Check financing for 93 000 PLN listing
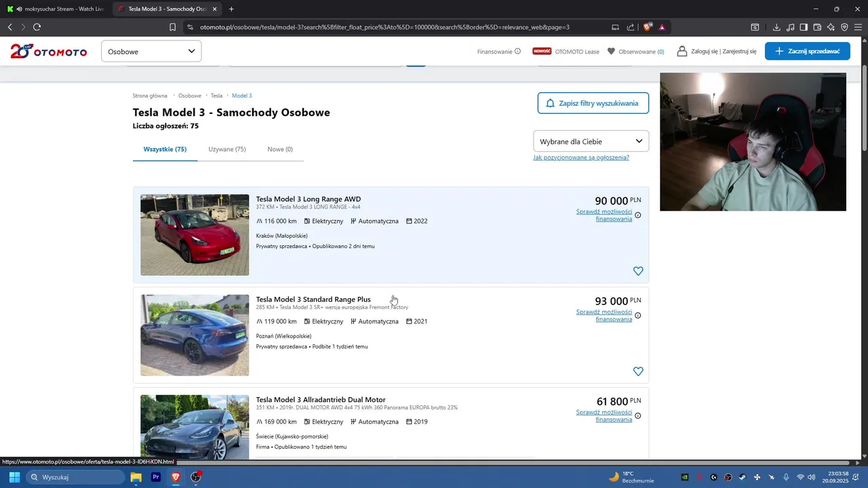The height and width of the screenshot is (488, 868). (604, 315)
